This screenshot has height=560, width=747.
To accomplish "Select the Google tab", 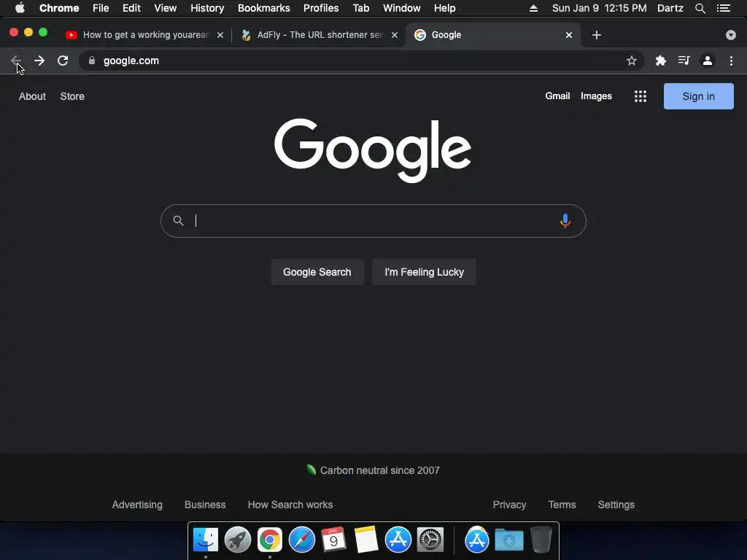I will pyautogui.click(x=493, y=35).
